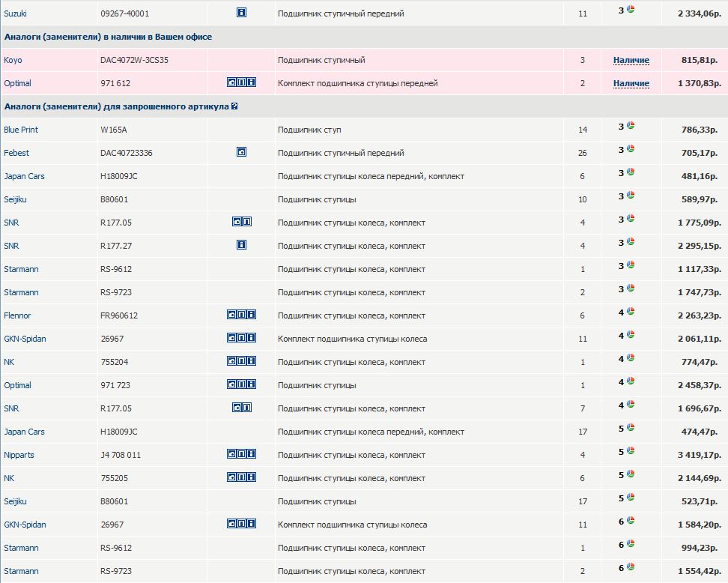The height and width of the screenshot is (583, 728).
Task: View photo icon for Nipparts J4 708 011
Action: (x=231, y=454)
